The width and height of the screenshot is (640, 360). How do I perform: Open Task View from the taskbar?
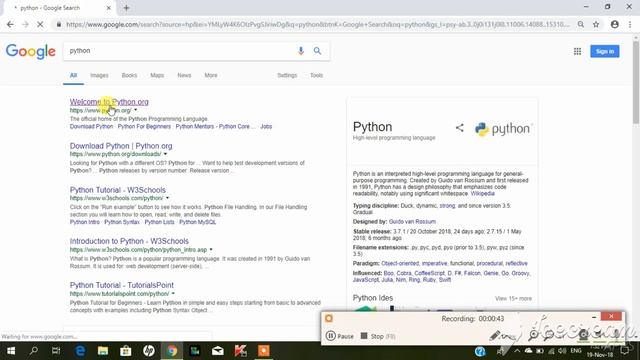coord(56,351)
